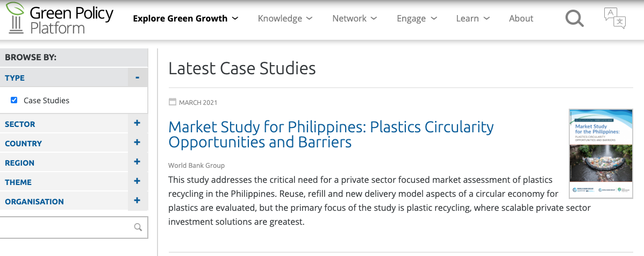
Task: Expand the Organisation filter
Action: pos(137,201)
